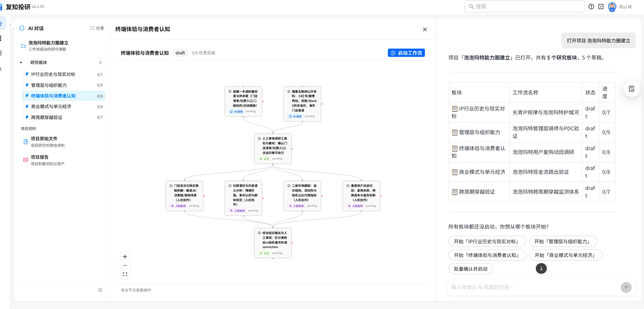Screen dimensions: 644x309
Task: Select node 二级市场跟踪
Action: click(x=302, y=196)
